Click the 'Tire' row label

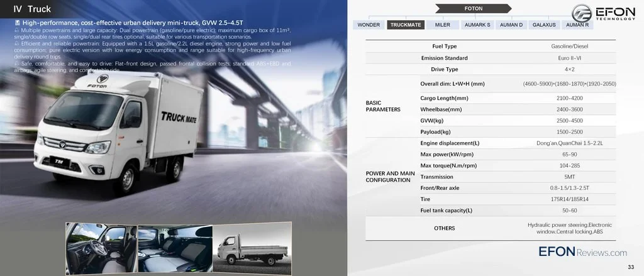point(425,199)
